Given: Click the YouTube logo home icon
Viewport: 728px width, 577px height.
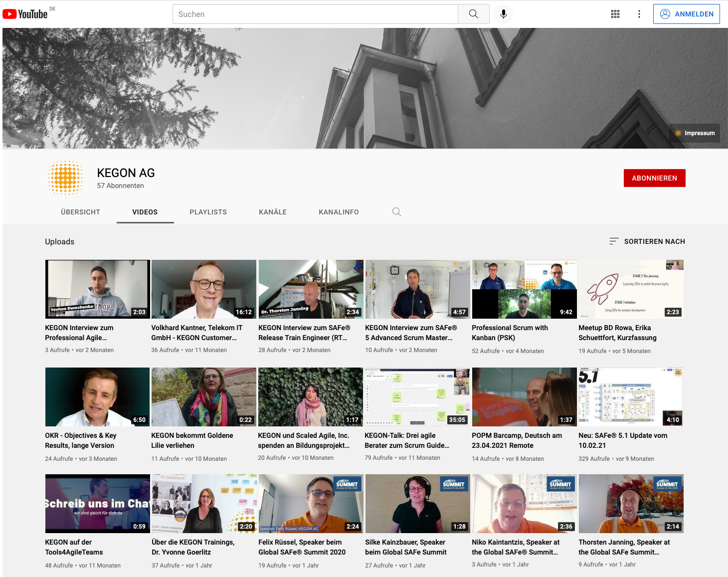Looking at the screenshot, I should click(25, 14).
